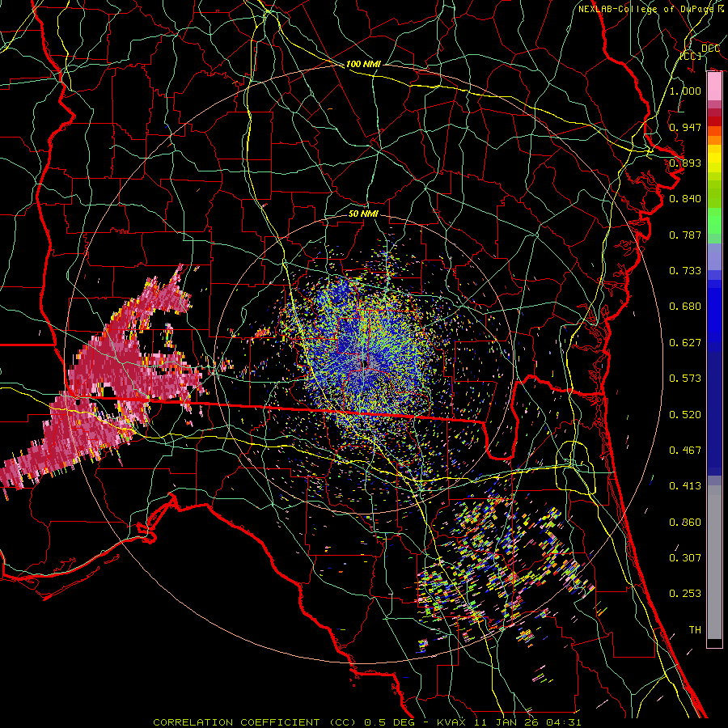Click the 0.253 legend value
728x728 pixels.
click(x=685, y=594)
